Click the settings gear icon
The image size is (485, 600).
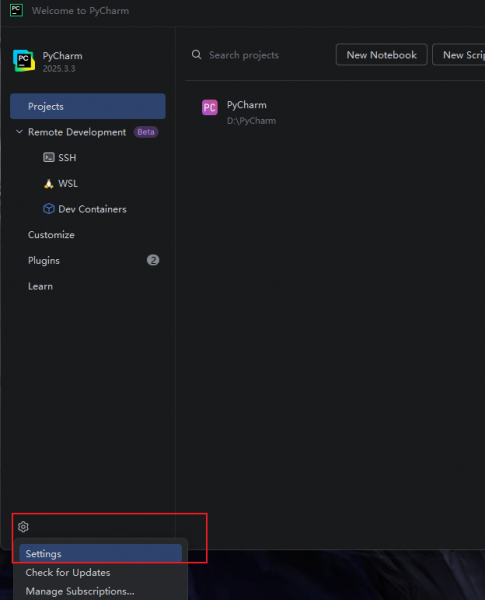pyautogui.click(x=23, y=527)
